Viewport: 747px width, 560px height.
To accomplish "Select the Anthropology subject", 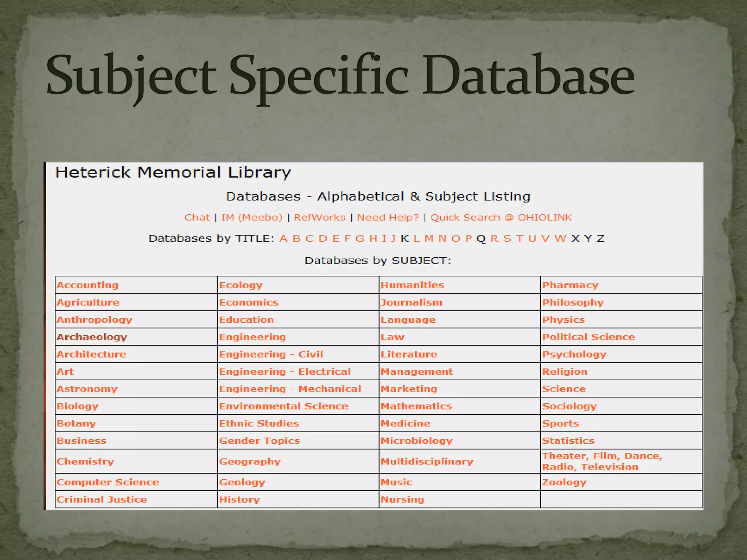I will click(94, 320).
